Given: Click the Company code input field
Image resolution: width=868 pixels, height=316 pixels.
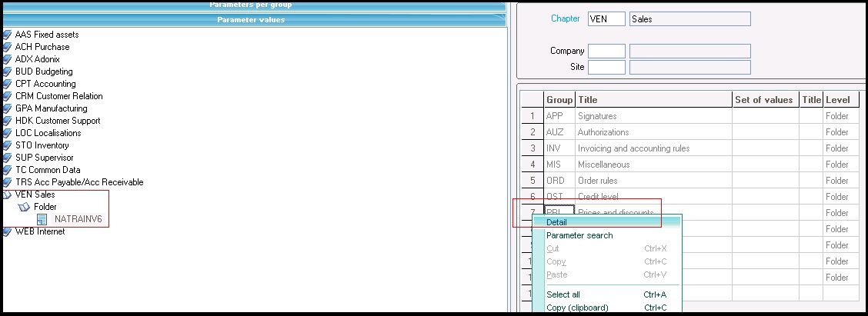Looking at the screenshot, I should coord(606,51).
